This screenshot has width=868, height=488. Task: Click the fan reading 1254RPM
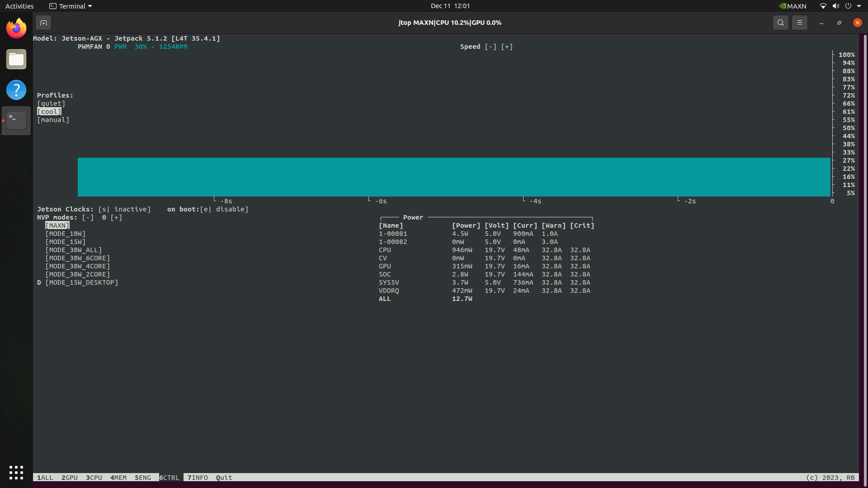coord(173,47)
